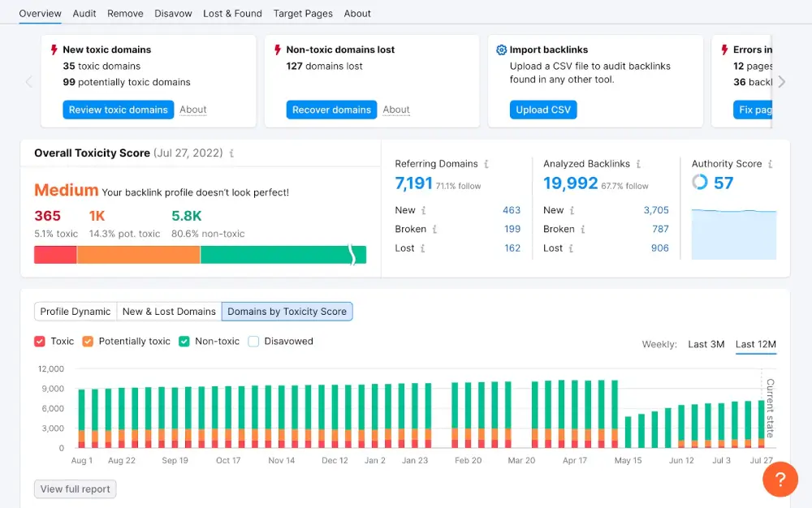Switch to the Profile Dynamic tab
This screenshot has width=812, height=508.
[74, 311]
